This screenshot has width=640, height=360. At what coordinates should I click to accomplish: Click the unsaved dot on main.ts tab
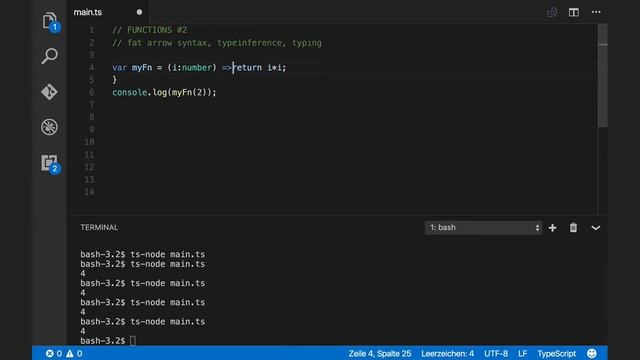click(x=139, y=12)
